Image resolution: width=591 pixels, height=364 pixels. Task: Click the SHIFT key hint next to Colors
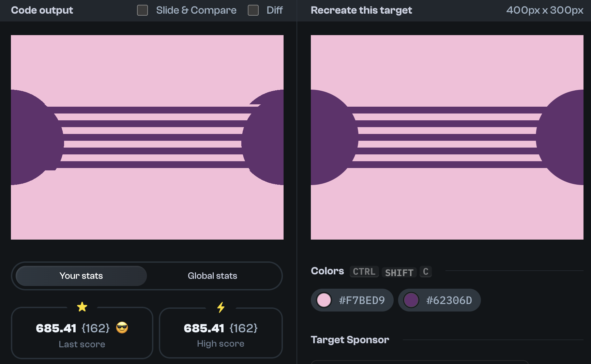[399, 272]
